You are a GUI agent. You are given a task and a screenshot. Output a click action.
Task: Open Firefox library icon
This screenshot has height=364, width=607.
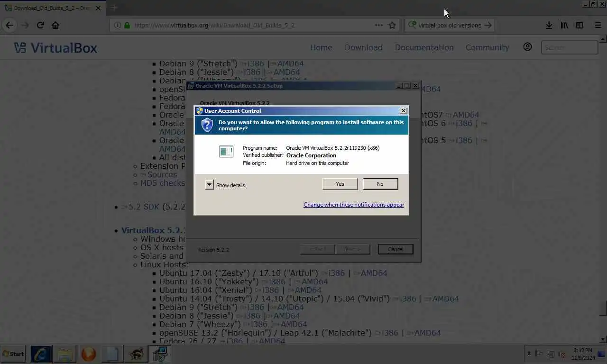point(564,25)
